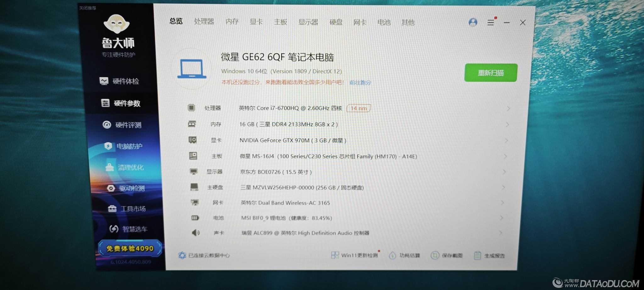Click the memory module icon

(192, 124)
